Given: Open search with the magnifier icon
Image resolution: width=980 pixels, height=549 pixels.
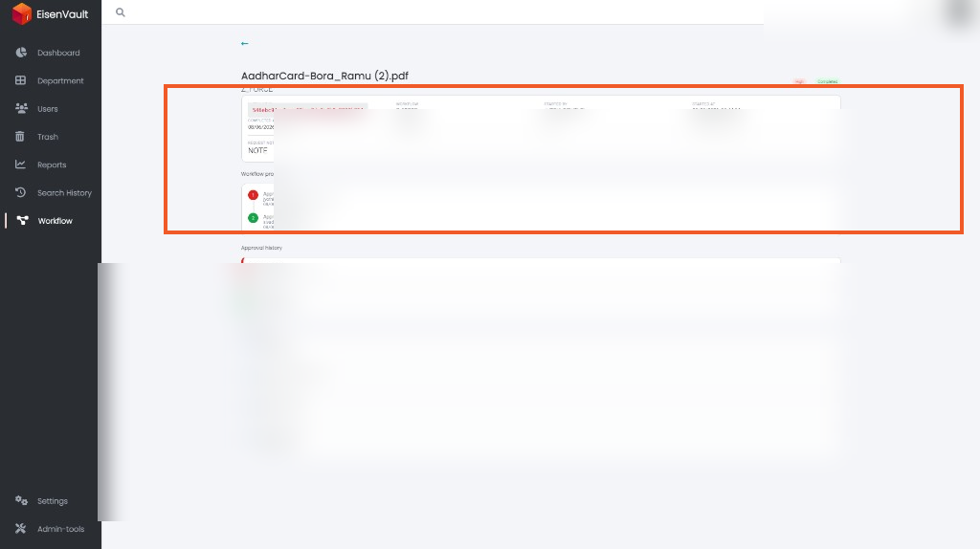Looking at the screenshot, I should click(x=121, y=12).
